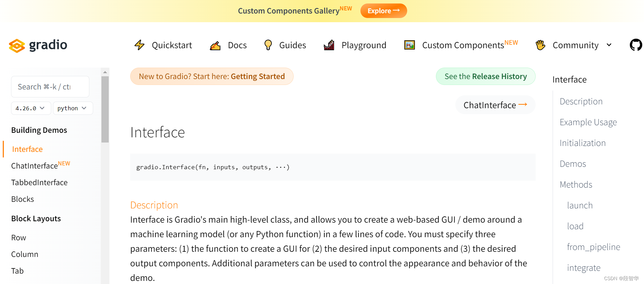The width and height of the screenshot is (644, 284).
Task: Click the Quickstart lightning bolt icon
Action: 140,45
